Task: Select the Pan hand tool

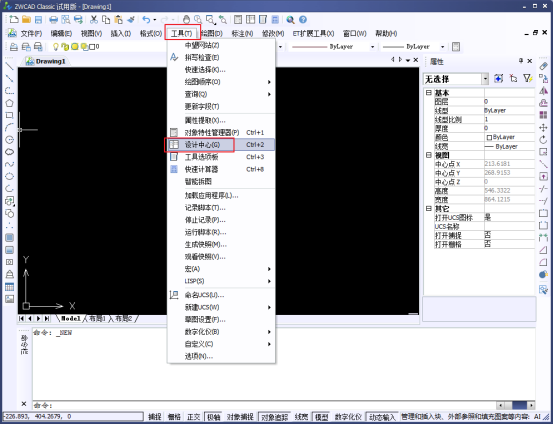Action: (x=186, y=19)
